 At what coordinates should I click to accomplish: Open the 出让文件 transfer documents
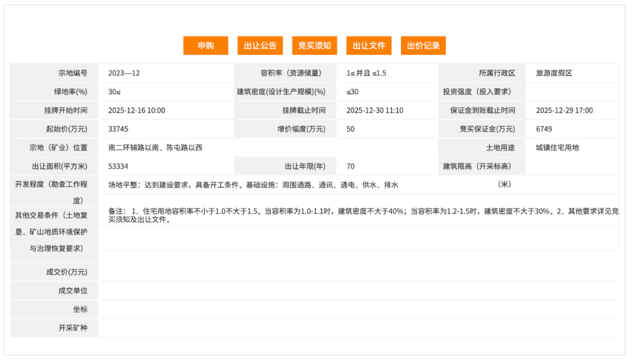click(x=369, y=45)
